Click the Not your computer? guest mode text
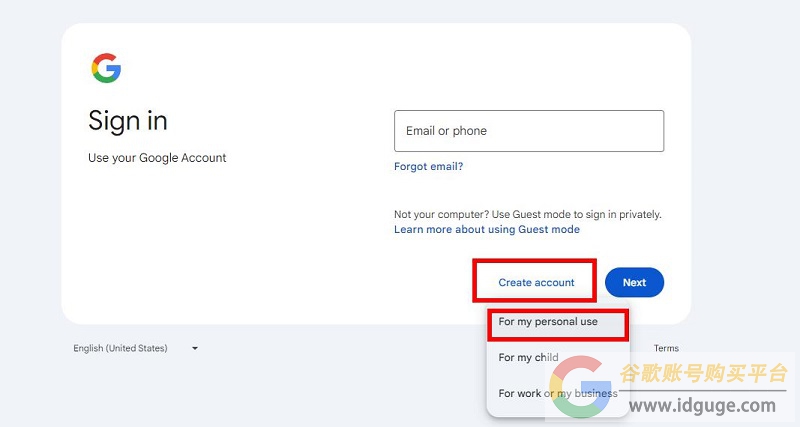Viewport: 800px width, 427px height. tap(528, 215)
